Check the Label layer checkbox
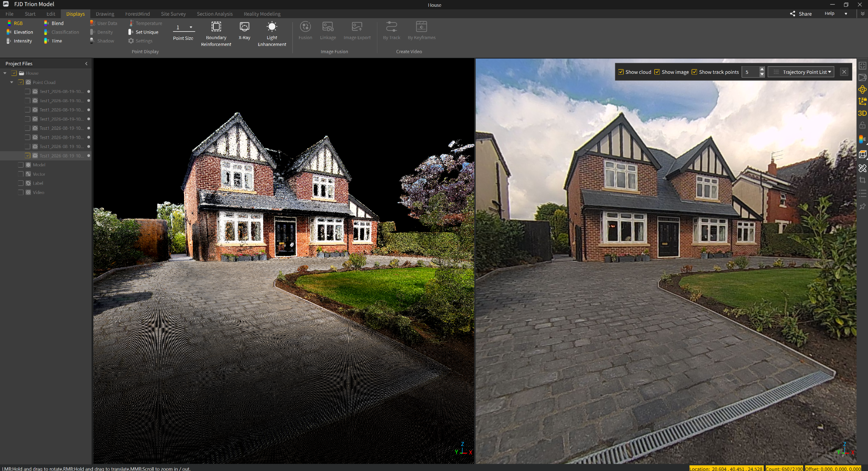 21,183
